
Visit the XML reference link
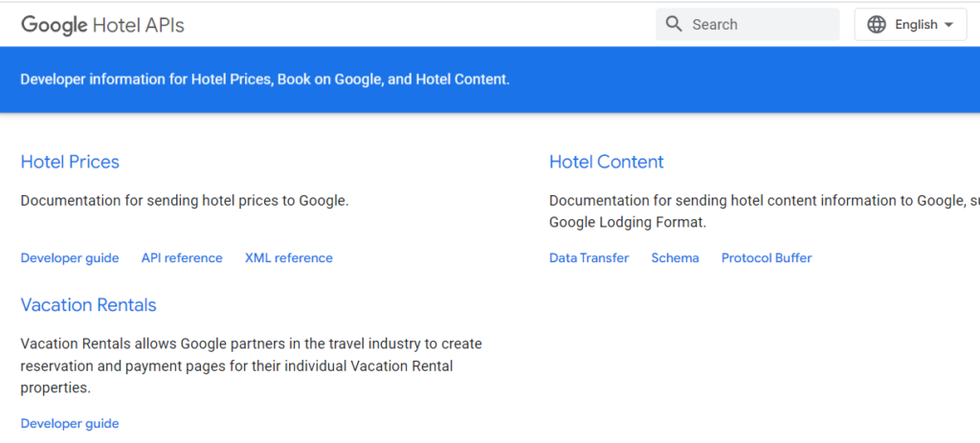pos(288,258)
